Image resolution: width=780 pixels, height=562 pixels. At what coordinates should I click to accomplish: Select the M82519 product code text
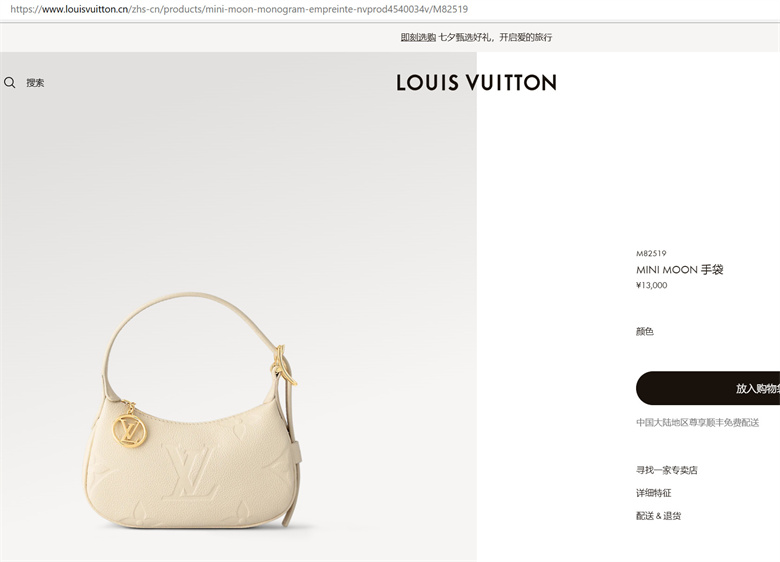coord(651,254)
